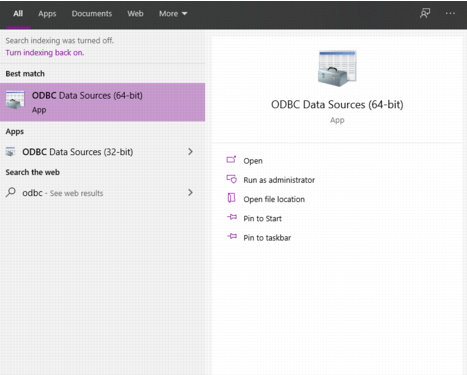Switch to the Apps tab
This screenshot has height=375, width=467.
(47, 14)
